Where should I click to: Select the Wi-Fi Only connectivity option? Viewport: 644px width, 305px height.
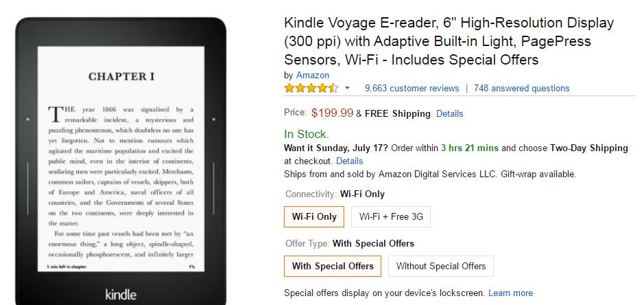(x=314, y=216)
